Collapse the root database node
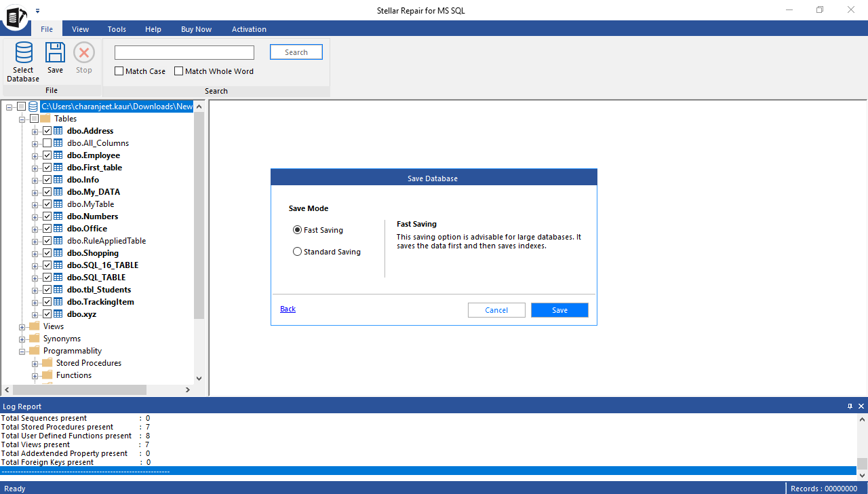 (9, 107)
